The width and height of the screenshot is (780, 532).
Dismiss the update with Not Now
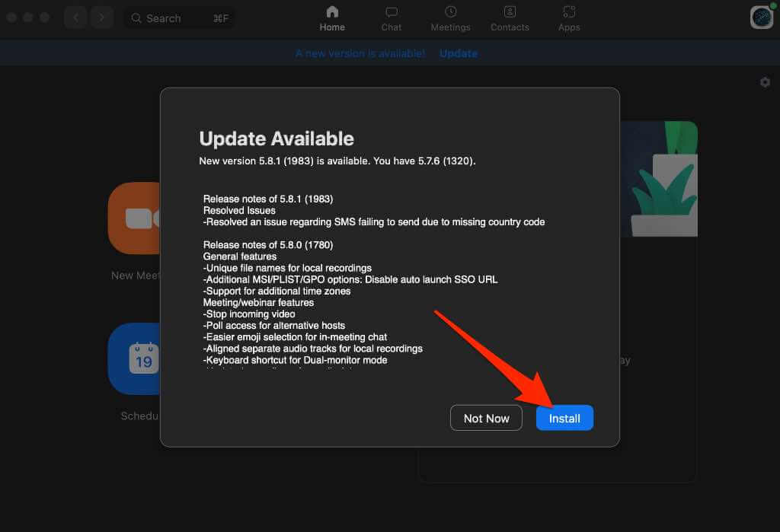486,418
